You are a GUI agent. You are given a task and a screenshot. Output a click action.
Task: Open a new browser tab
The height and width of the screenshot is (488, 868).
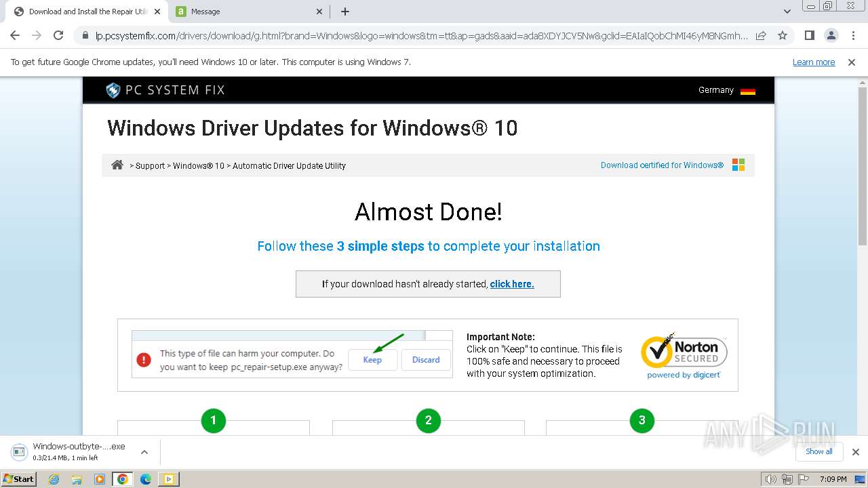click(x=345, y=12)
